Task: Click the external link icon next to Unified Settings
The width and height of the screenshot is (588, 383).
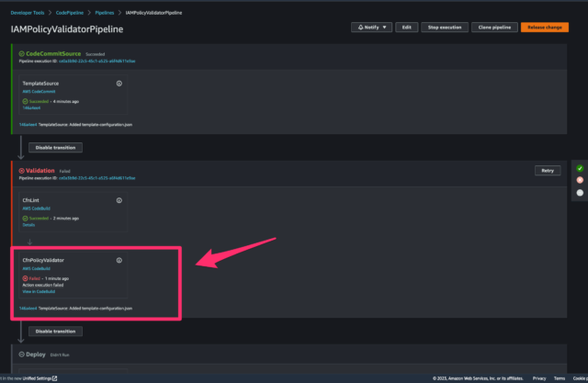Action: pyautogui.click(x=55, y=378)
